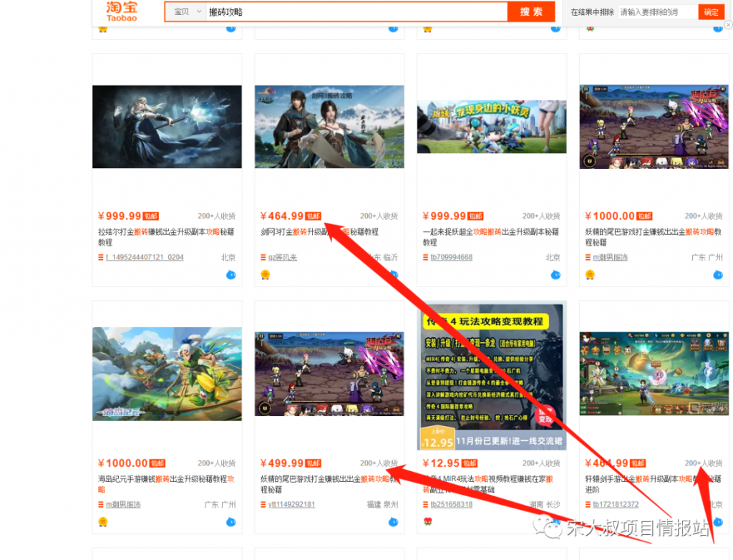The image size is (733, 560).
Task: Click 北京 location on the 拉结尔 listing
Action: tap(228, 257)
